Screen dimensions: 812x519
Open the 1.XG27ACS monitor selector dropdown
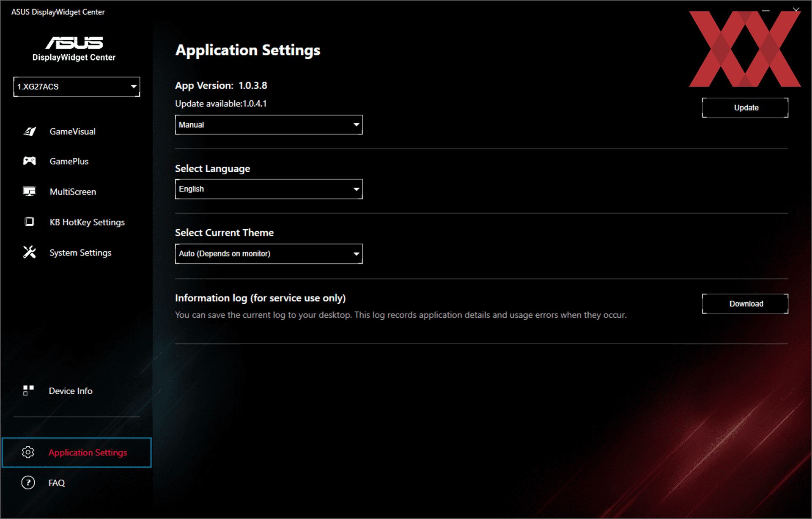[x=77, y=87]
